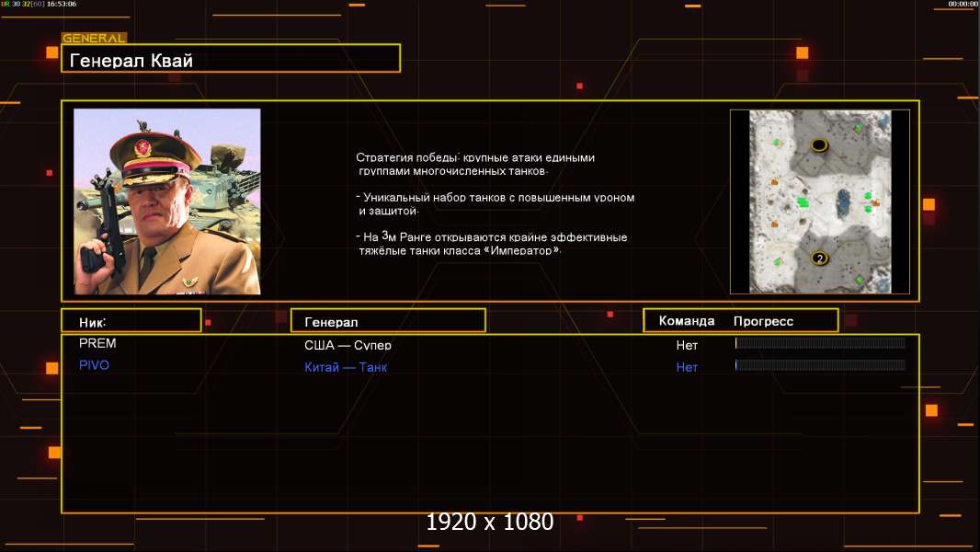The image size is (980, 552).
Task: Click the 00:00:00 timer readout
Action: point(963,4)
